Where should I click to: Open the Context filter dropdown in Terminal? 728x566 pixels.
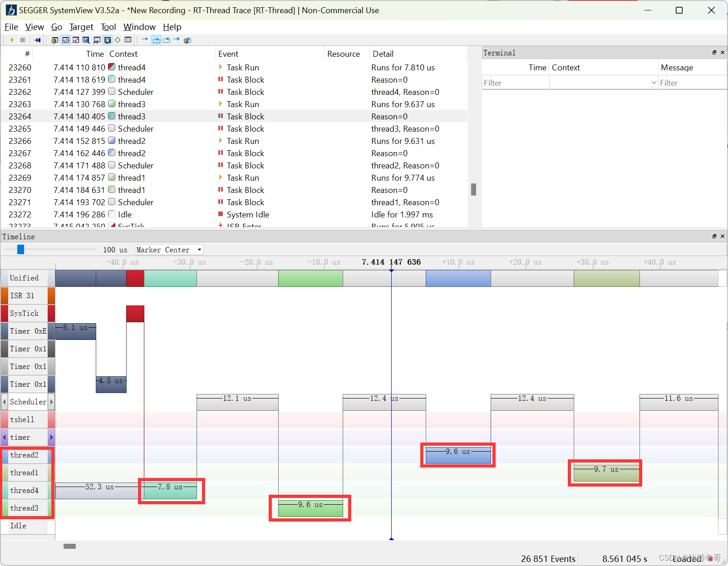point(654,83)
